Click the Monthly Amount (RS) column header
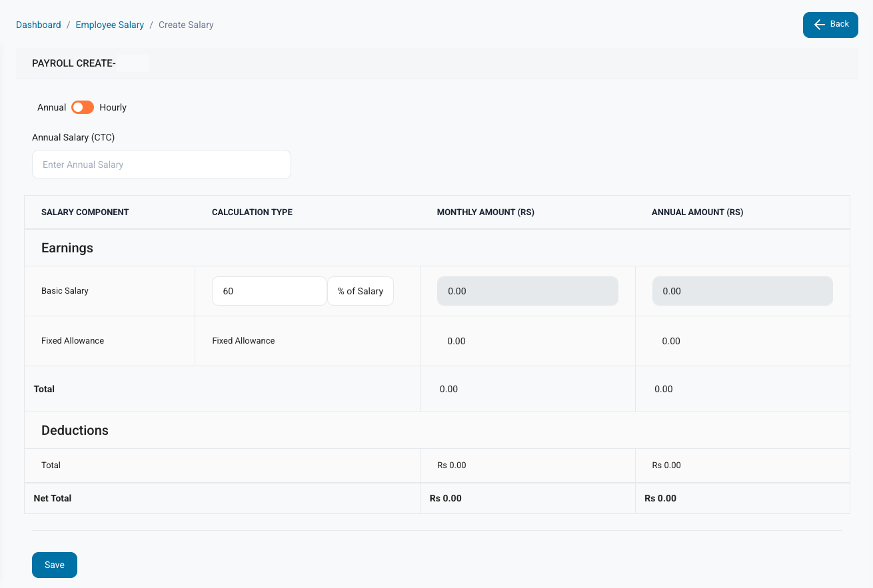This screenshot has width=873, height=588. tap(485, 212)
